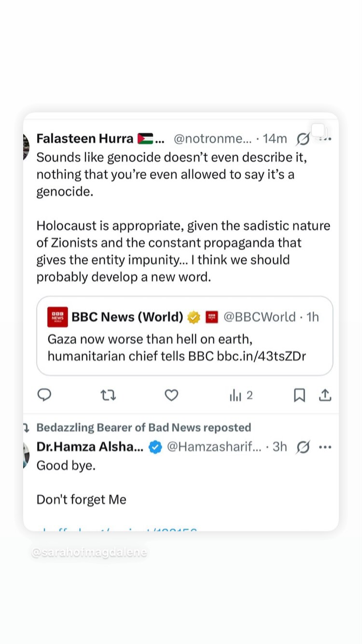Repost Falasteen Hurra's tweet
The width and height of the screenshot is (362, 644).
pyautogui.click(x=108, y=395)
